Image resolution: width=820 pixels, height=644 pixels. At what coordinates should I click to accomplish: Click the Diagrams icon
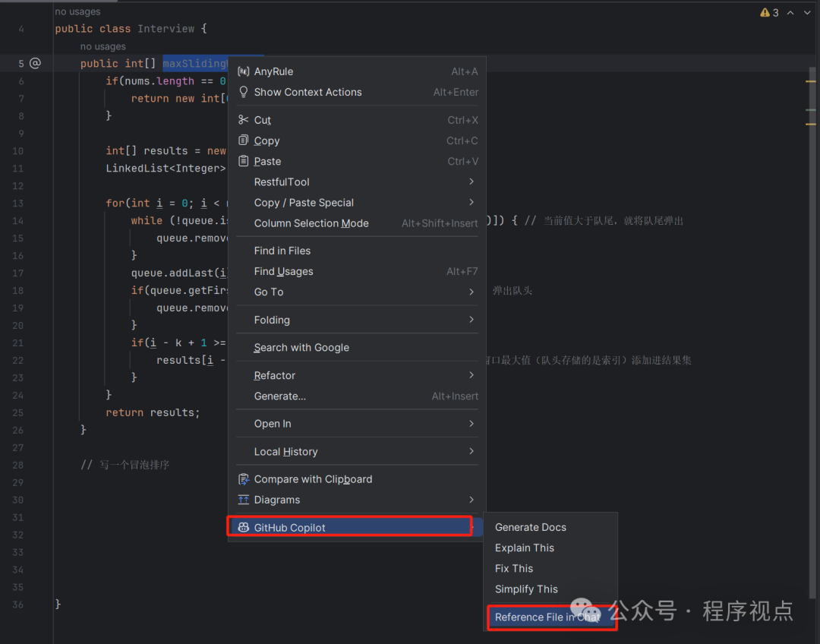(243, 500)
